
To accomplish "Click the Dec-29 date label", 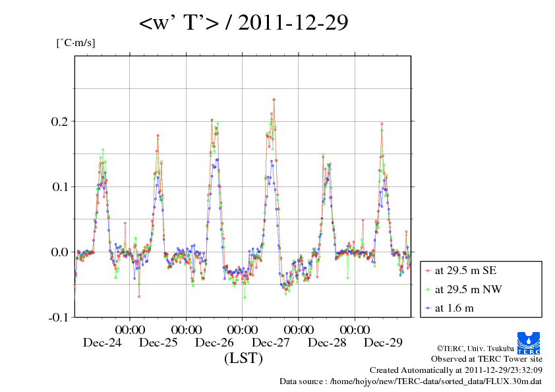I will coord(383,343).
